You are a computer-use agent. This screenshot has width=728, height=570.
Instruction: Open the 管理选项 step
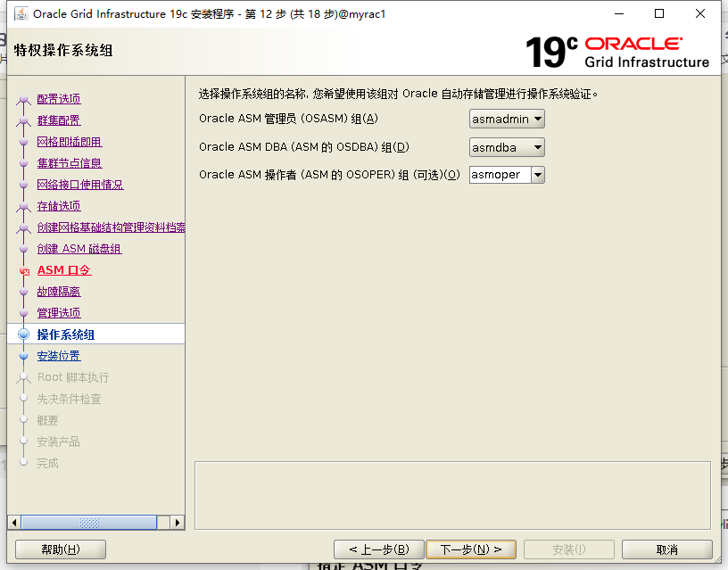[59, 312]
